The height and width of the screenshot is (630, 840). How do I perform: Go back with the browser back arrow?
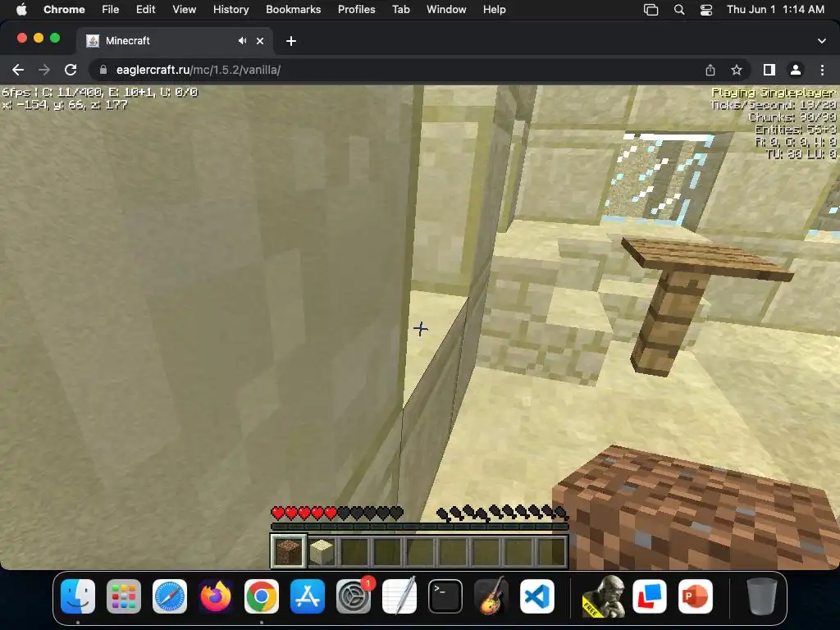[x=18, y=70]
